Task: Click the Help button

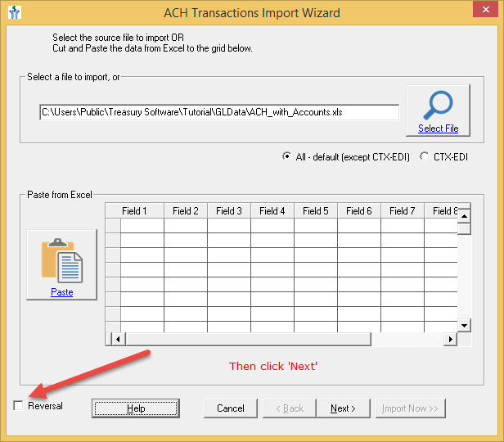Action: point(136,408)
